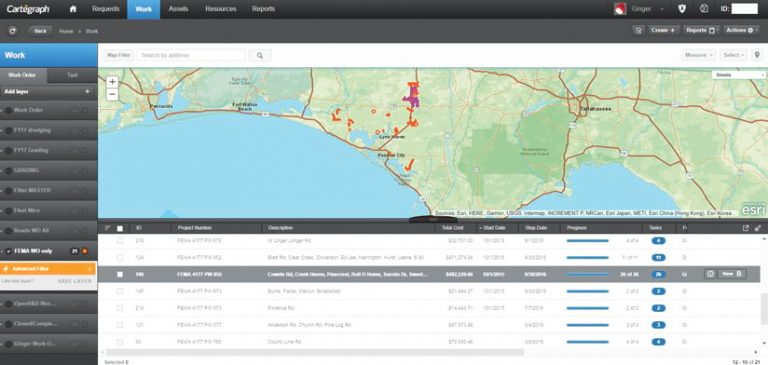Open the Requests menu
Screen dimensions: 768x365
[x=106, y=9]
